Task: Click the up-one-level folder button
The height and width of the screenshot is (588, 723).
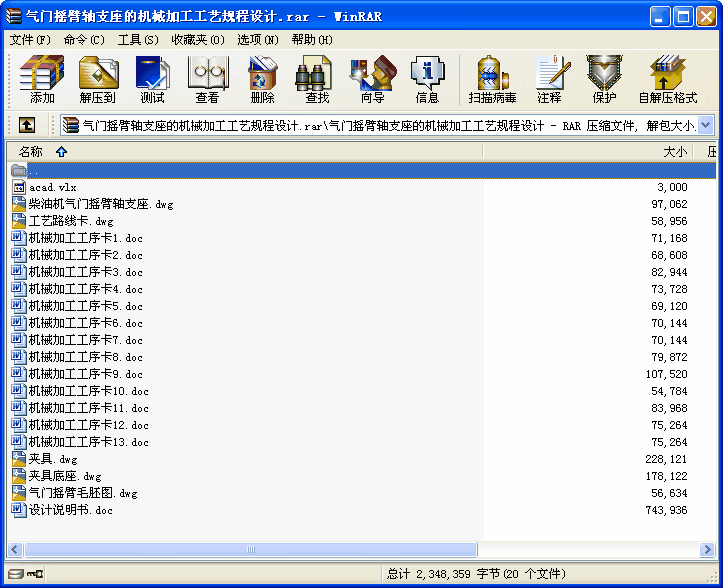Action: [27, 125]
